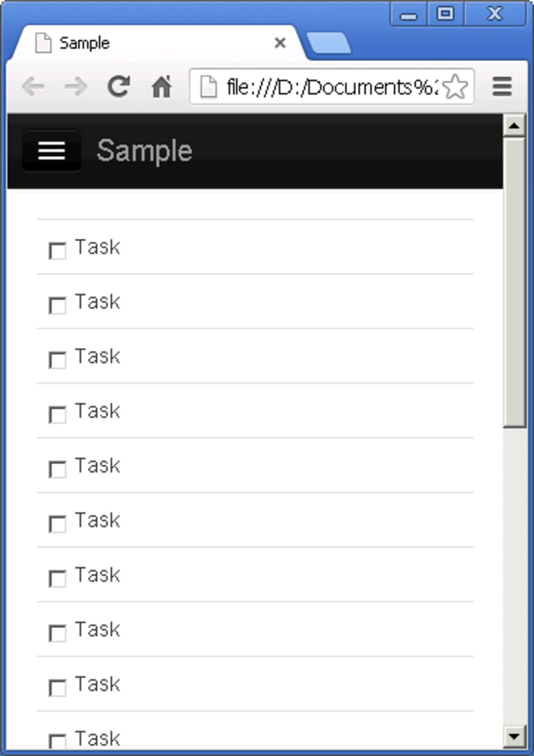Check the first Task checkbox
This screenshot has height=756, width=534.
[x=58, y=251]
